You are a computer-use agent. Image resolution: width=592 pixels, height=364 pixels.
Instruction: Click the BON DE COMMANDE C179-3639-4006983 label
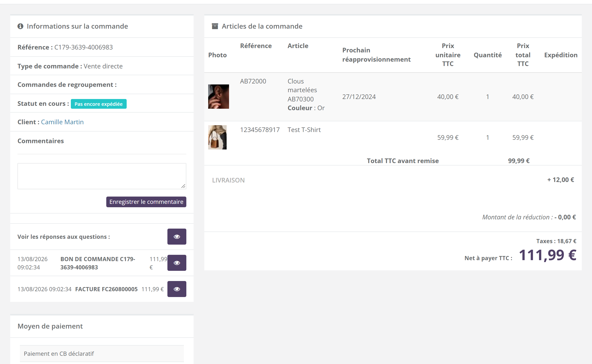[x=98, y=263]
